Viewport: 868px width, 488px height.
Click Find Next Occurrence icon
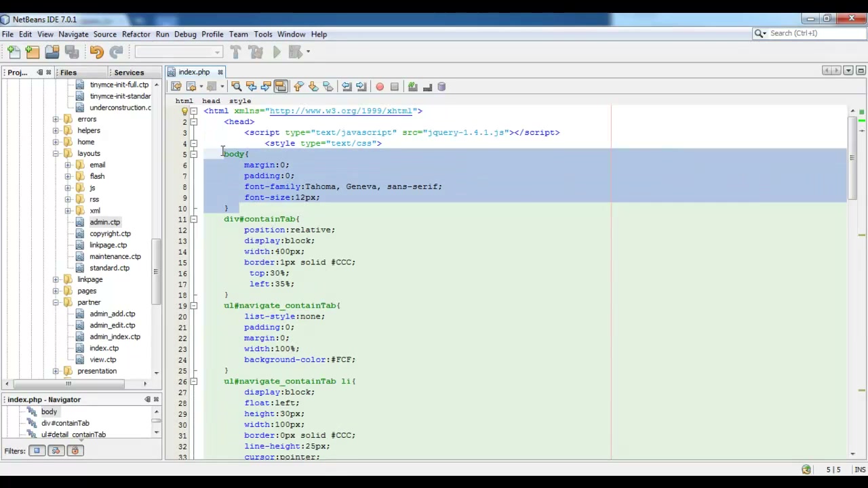tap(266, 87)
